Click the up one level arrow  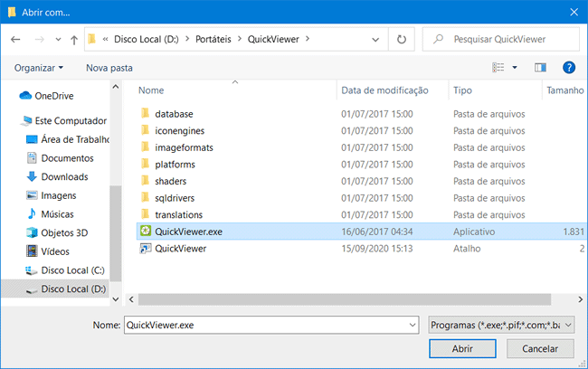(x=72, y=40)
